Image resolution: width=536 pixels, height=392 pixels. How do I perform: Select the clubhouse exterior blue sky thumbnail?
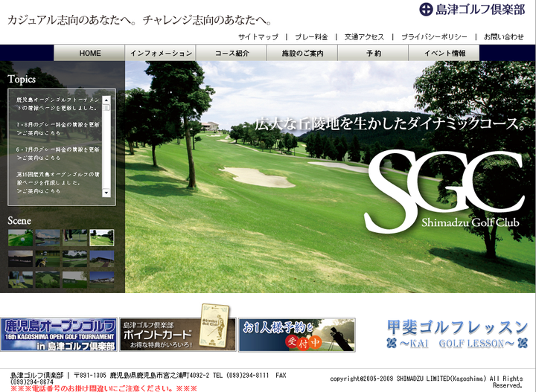click(x=102, y=280)
